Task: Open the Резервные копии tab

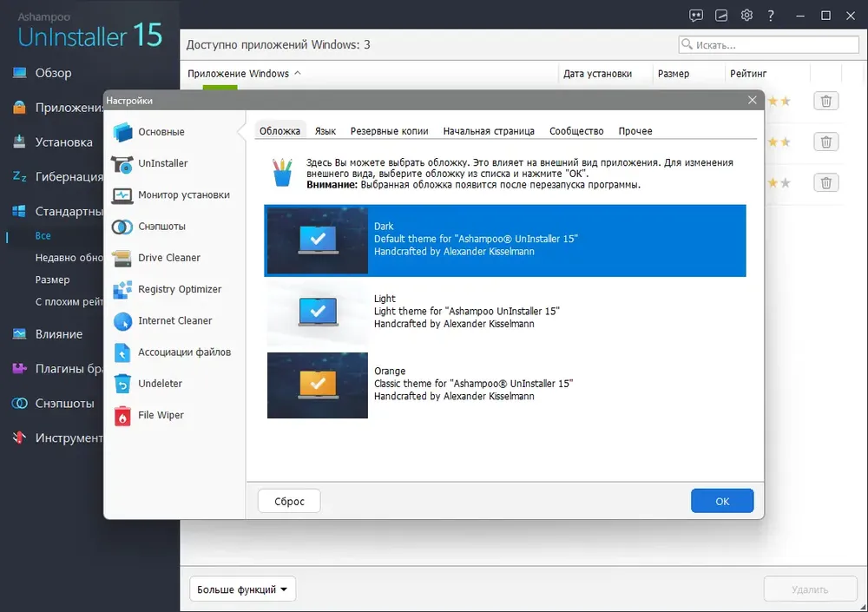Action: pos(389,131)
